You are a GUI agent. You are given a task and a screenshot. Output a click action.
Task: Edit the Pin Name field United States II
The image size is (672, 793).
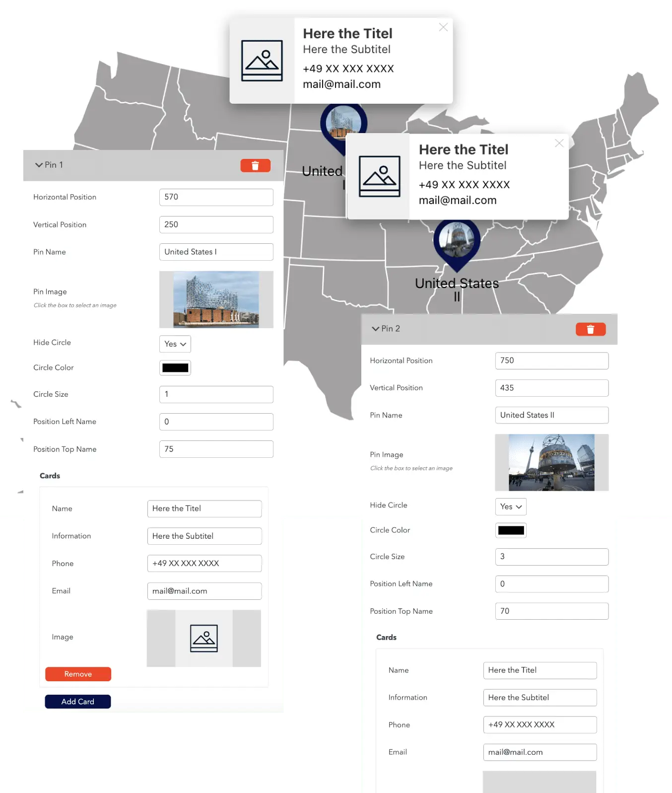(x=552, y=415)
